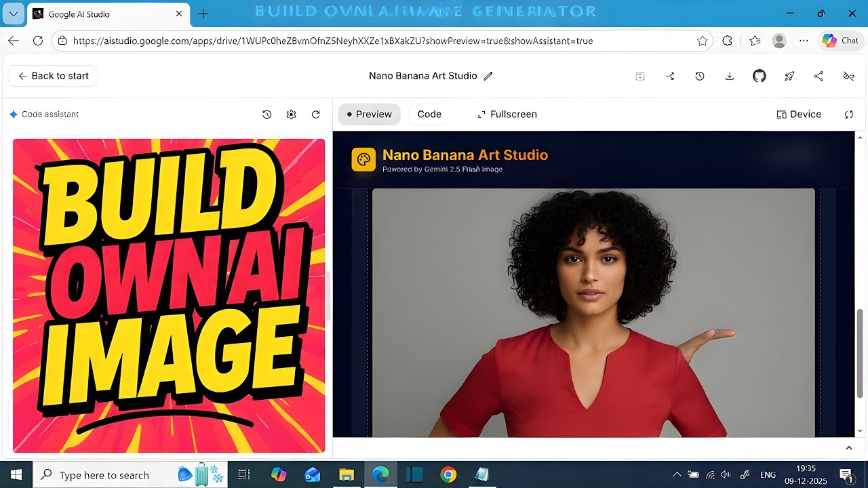Screen dimensions: 868x488
Task: Open version history clock icon in header
Action: 700,76
